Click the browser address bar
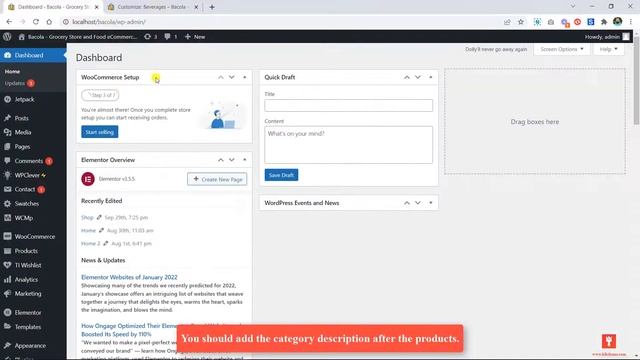The width and height of the screenshot is (640, 360). click(x=282, y=22)
